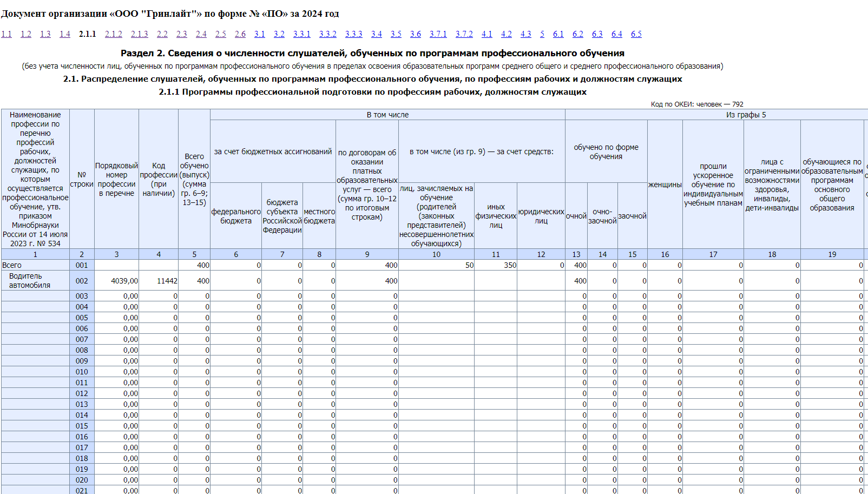Image resolution: width=868 pixels, height=494 pixels.
Task: Open section link 6.3
Action: pyautogui.click(x=597, y=34)
